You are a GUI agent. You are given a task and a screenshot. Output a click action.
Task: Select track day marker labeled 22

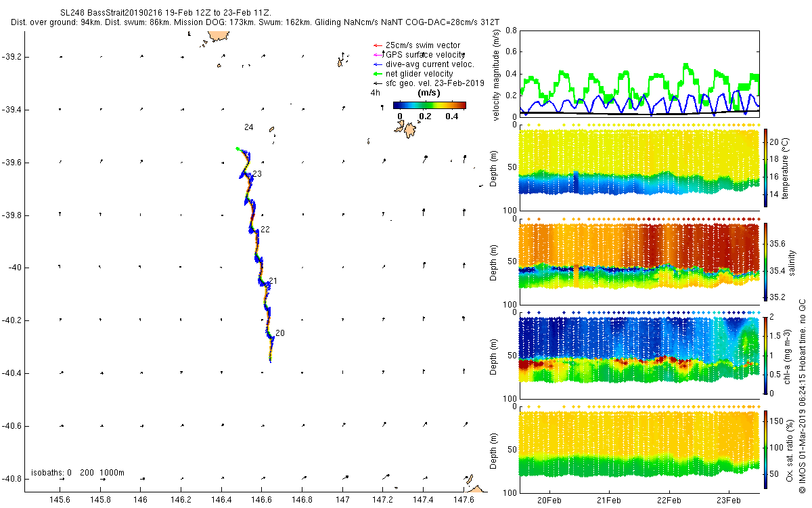pyautogui.click(x=265, y=230)
